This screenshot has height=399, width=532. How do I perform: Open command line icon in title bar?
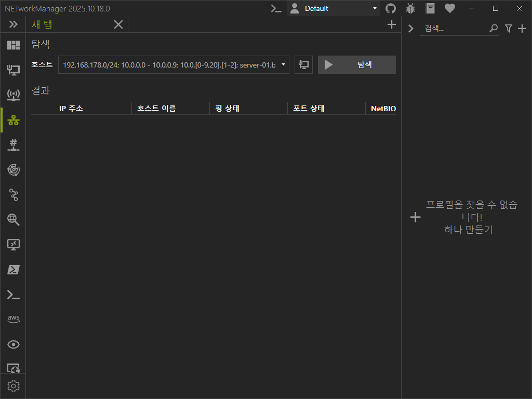(x=276, y=8)
